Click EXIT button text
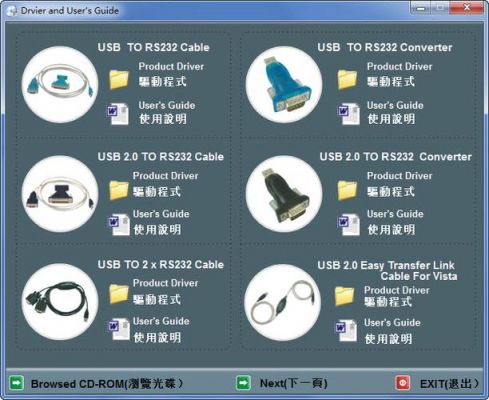This screenshot has width=489, height=400. [x=449, y=383]
